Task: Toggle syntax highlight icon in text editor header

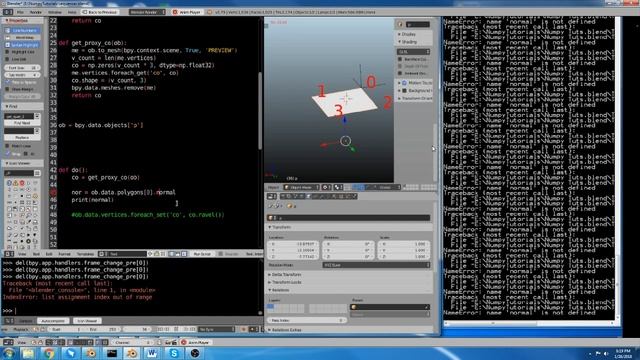Action: (x=184, y=254)
